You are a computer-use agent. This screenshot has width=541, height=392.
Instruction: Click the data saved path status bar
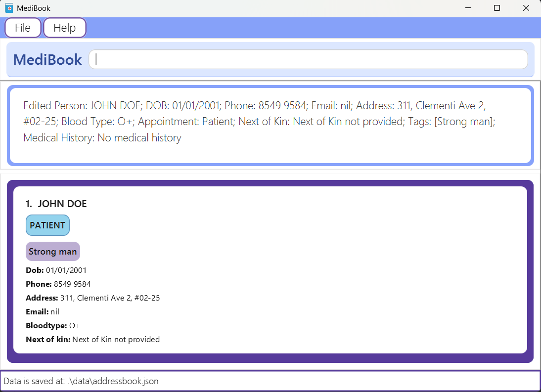click(270, 381)
